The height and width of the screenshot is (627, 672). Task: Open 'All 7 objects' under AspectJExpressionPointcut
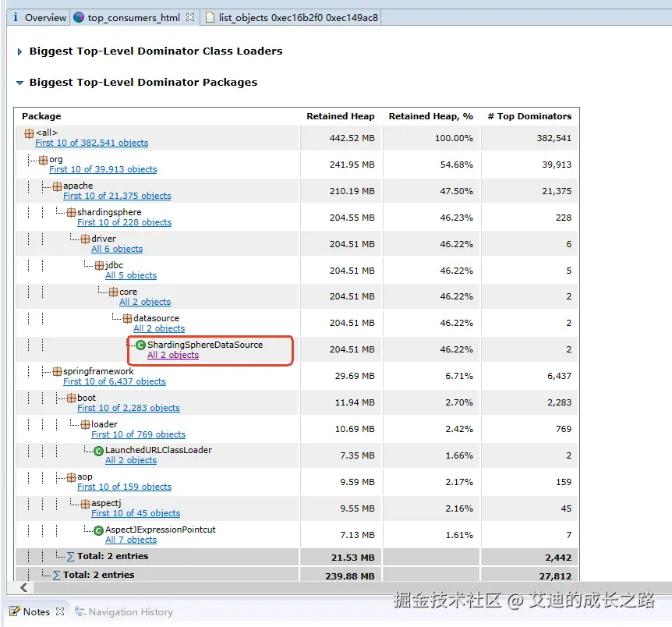[x=131, y=540]
